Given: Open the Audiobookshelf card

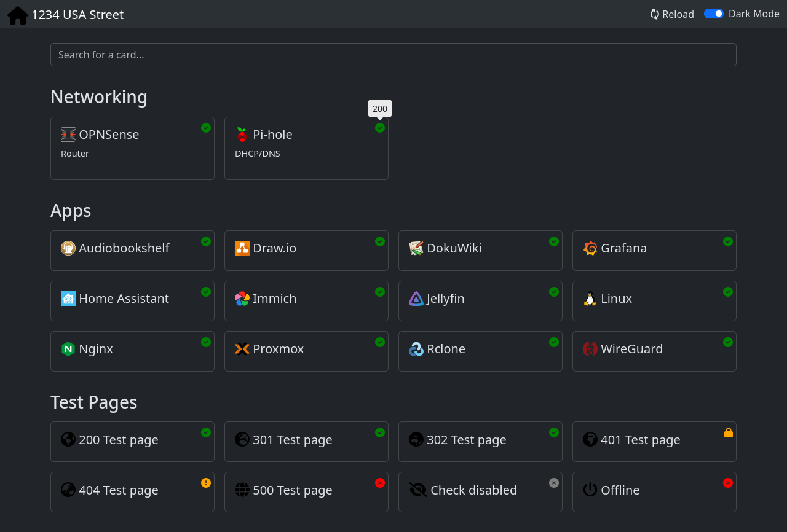Looking at the screenshot, I should 132,251.
